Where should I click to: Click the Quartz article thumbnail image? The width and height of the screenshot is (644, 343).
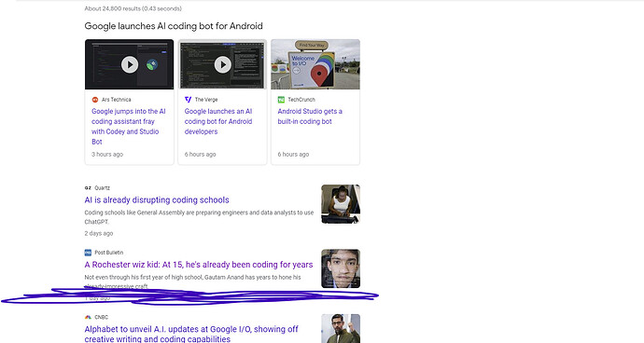coord(341,204)
